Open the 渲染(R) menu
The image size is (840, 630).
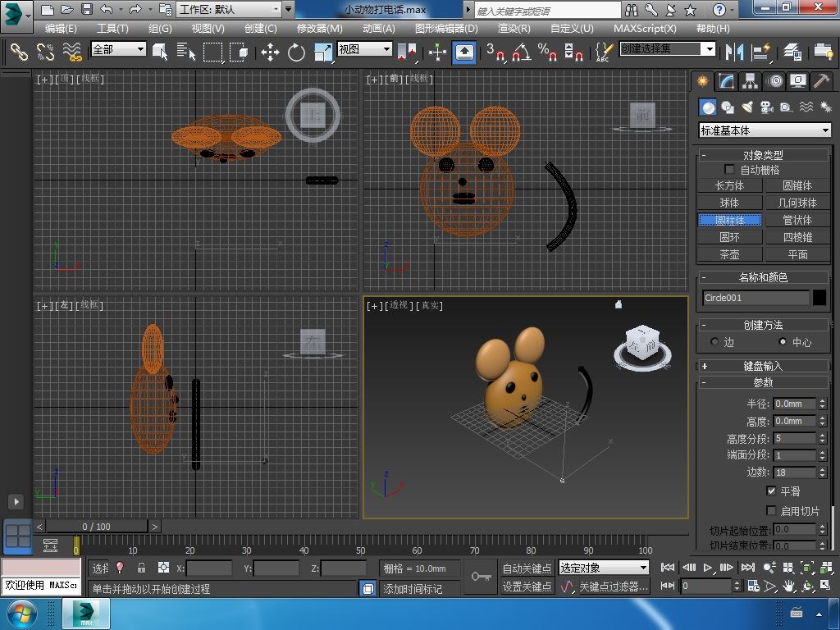(514, 29)
